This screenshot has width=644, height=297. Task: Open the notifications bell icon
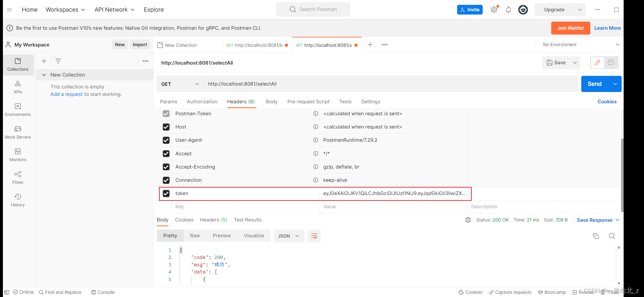(509, 10)
